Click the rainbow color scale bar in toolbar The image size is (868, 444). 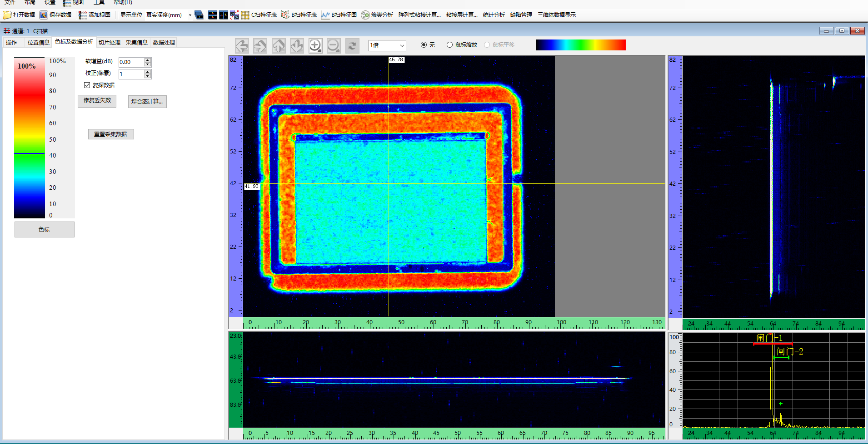click(581, 45)
